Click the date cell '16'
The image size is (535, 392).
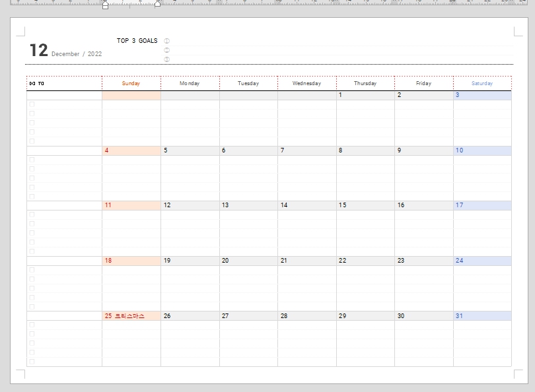(424, 205)
